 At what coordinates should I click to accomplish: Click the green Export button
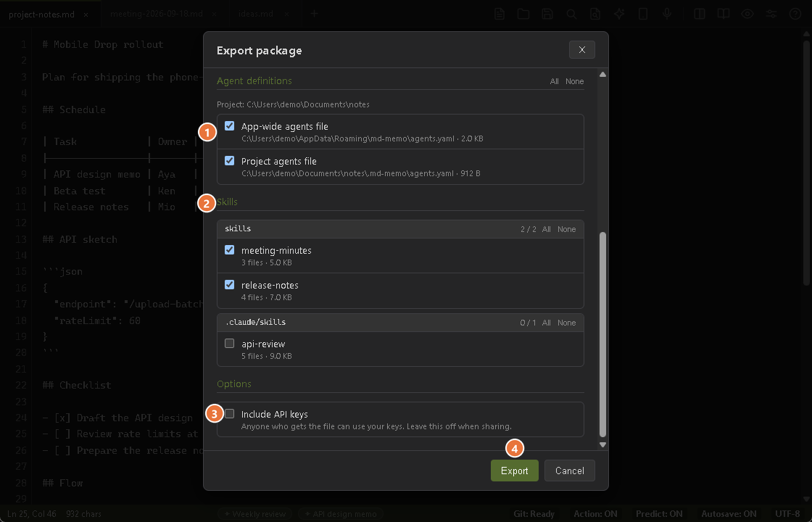pyautogui.click(x=514, y=471)
